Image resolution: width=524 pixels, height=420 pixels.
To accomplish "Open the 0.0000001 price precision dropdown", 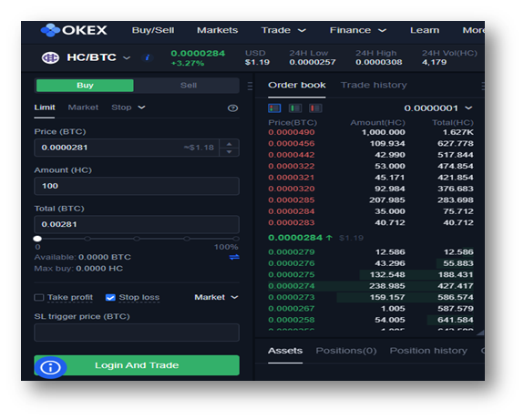I will (x=437, y=108).
